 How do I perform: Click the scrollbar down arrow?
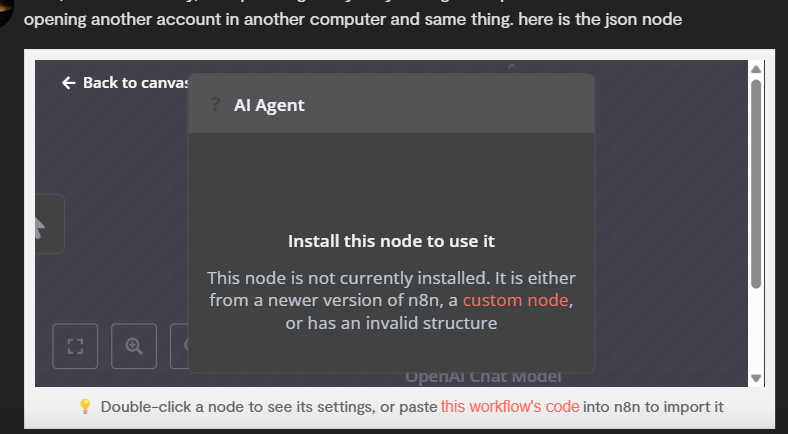[756, 378]
